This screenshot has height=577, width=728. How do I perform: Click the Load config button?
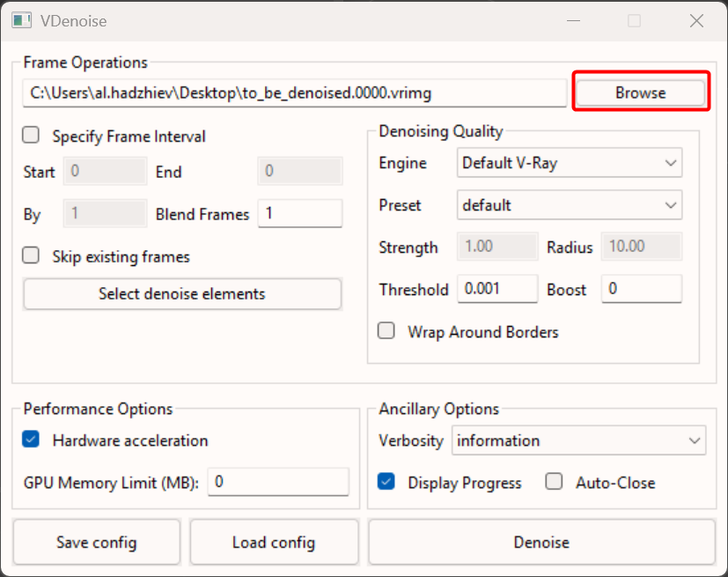[x=274, y=542]
